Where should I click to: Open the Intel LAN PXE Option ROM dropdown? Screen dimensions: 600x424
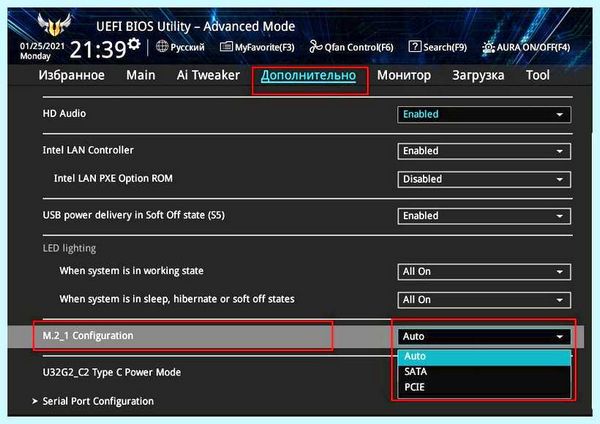click(484, 179)
